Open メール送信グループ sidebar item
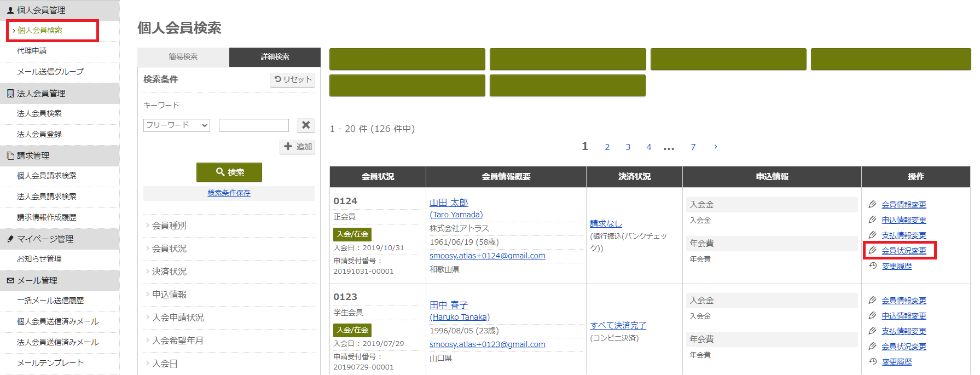Screen dimensions: 980x375 coord(50,72)
